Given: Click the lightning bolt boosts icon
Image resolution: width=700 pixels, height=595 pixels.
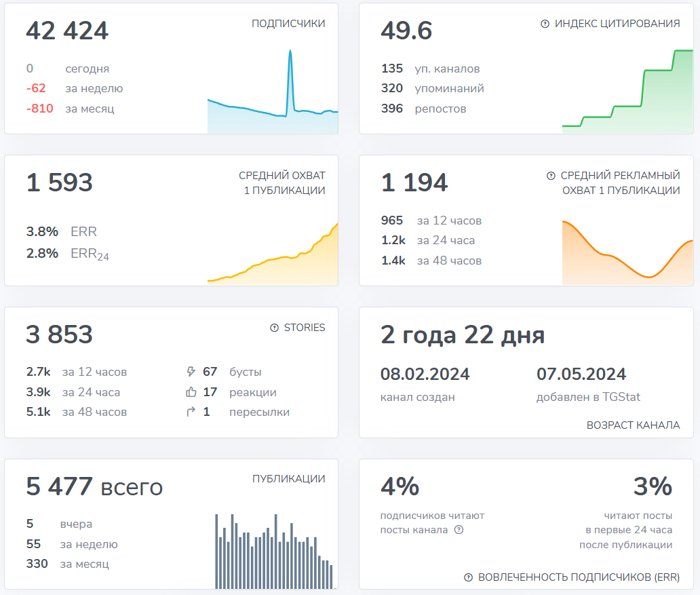Looking at the screenshot, I should pos(191,372).
